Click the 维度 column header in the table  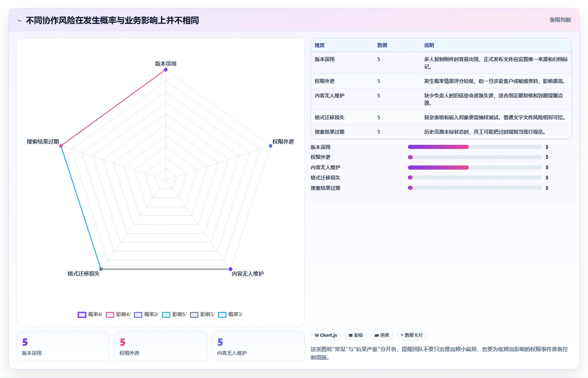coord(320,45)
